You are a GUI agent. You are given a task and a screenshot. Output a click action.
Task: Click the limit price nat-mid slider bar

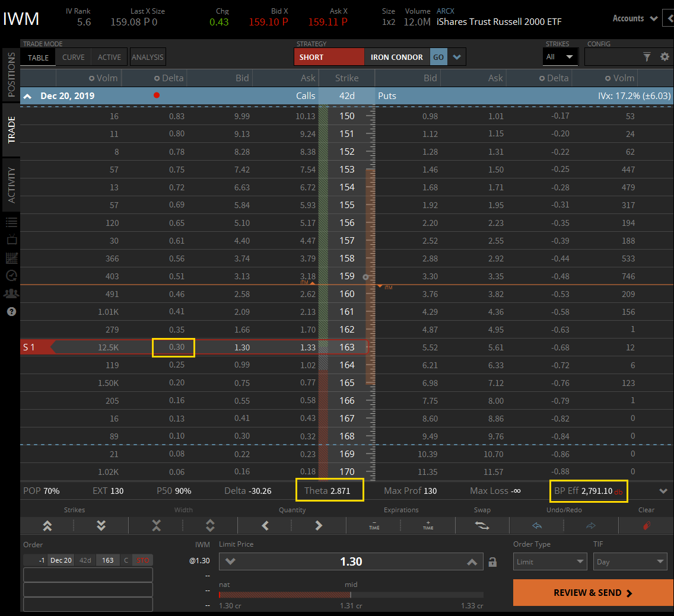(x=351, y=595)
